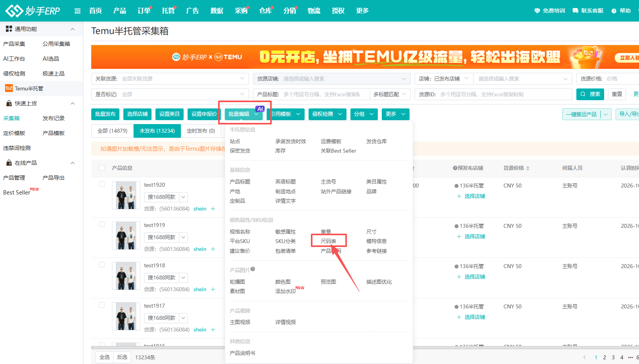
Task: Expand the 多标题匹配 dropdown
Action: tap(390, 94)
